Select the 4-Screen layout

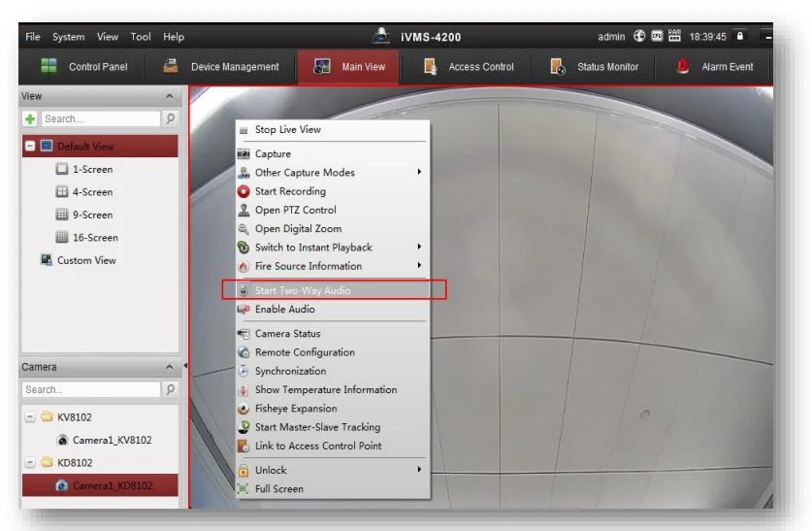[x=83, y=191]
